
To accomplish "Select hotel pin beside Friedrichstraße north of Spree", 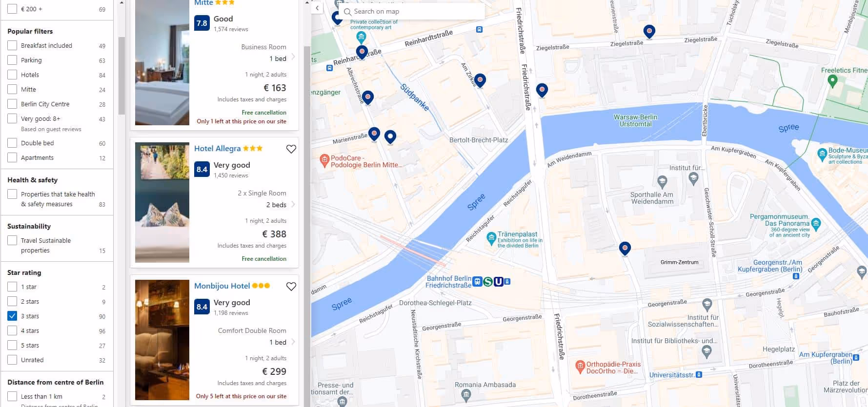I will click(x=542, y=91).
